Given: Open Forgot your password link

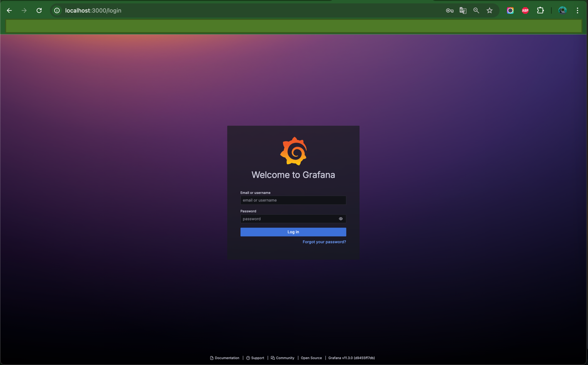Looking at the screenshot, I should [x=324, y=242].
